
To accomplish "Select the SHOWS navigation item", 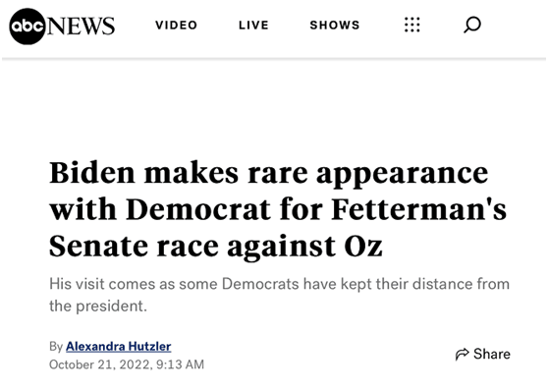I will (x=335, y=26).
